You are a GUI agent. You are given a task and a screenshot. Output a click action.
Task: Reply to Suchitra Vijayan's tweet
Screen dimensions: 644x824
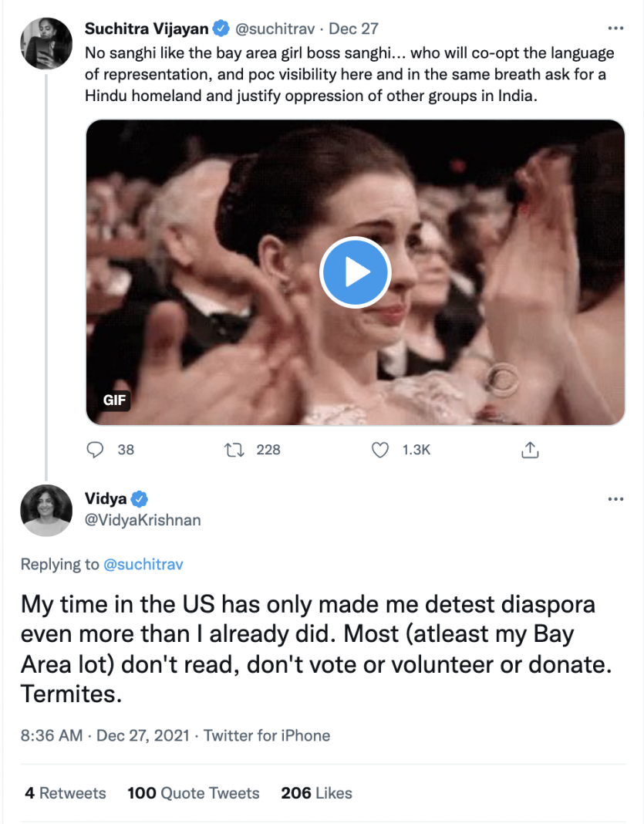click(x=96, y=450)
